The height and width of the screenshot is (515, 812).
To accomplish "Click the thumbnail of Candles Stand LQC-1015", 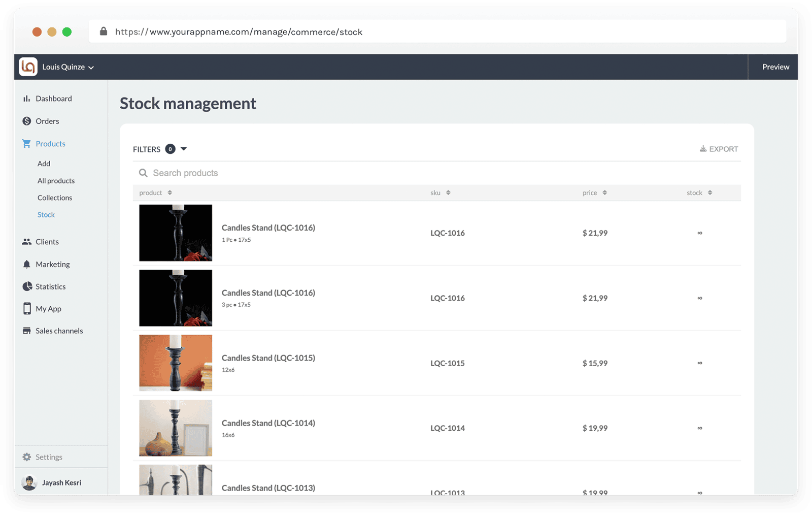I will tap(175, 363).
